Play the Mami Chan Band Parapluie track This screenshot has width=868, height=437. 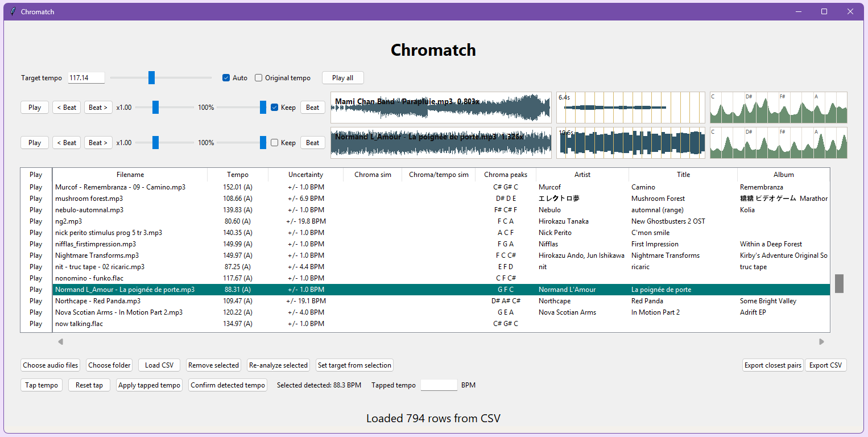(x=35, y=108)
